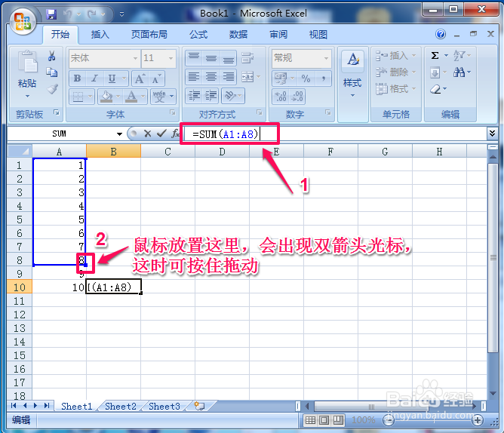504x433 pixels.
Task: Click the phonetic guide wén icon
Action: (x=159, y=96)
